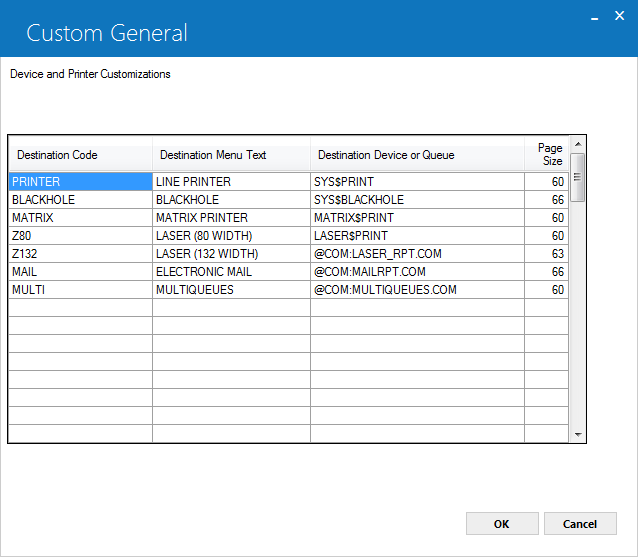The image size is (638, 557).
Task: Click the MATRIX$PRINT device cell
Action: [417, 218]
